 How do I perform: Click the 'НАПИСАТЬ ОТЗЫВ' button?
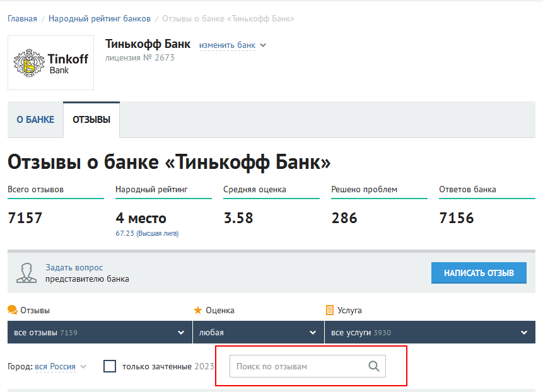479,273
